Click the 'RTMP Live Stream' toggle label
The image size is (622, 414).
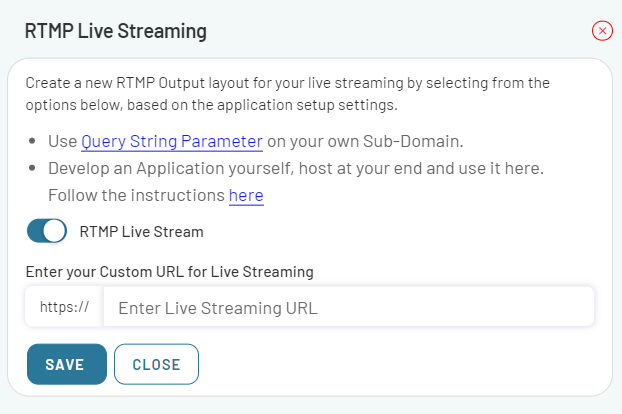pyautogui.click(x=141, y=232)
